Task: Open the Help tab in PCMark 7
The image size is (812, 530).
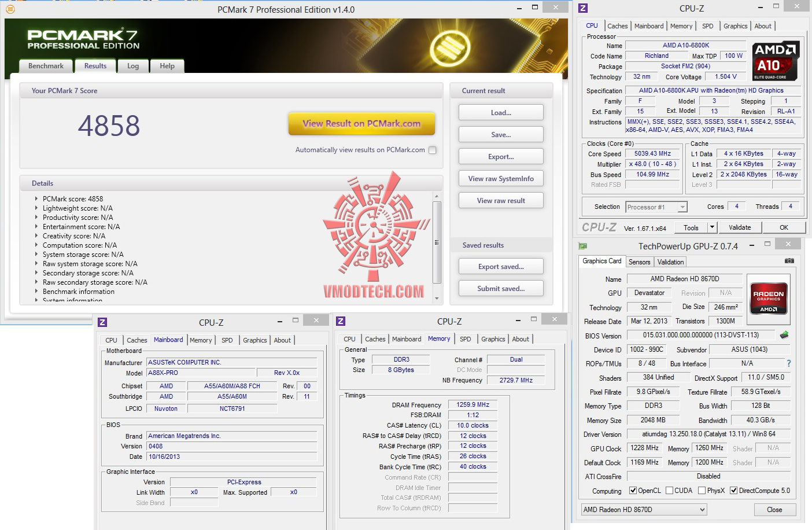Action: point(167,66)
